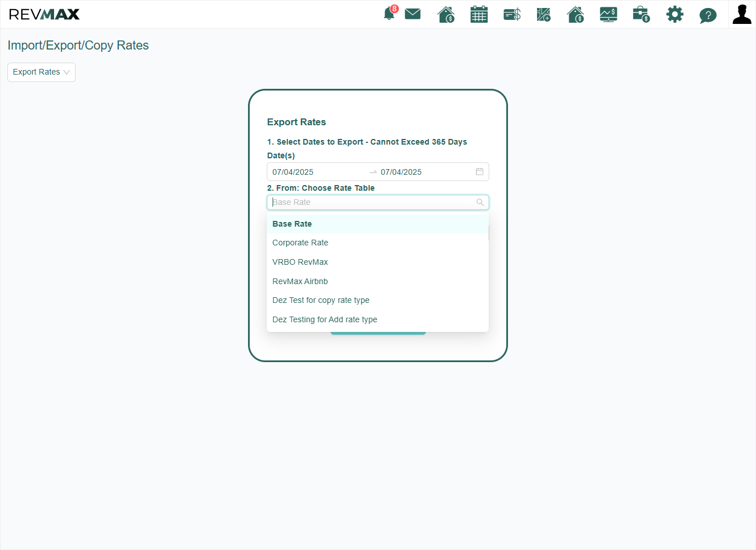Click the briefcase with dollar icon
Screen dimensions: 756x550
pos(641,14)
